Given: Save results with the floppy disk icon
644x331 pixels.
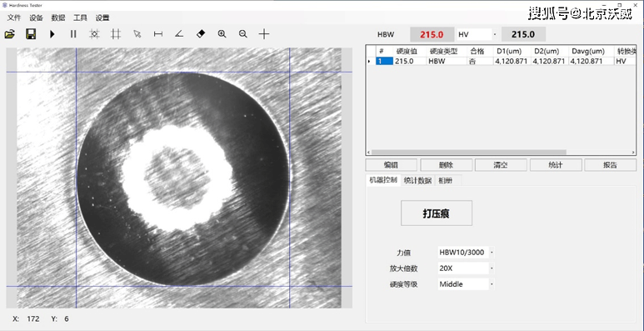Looking at the screenshot, I should (31, 34).
